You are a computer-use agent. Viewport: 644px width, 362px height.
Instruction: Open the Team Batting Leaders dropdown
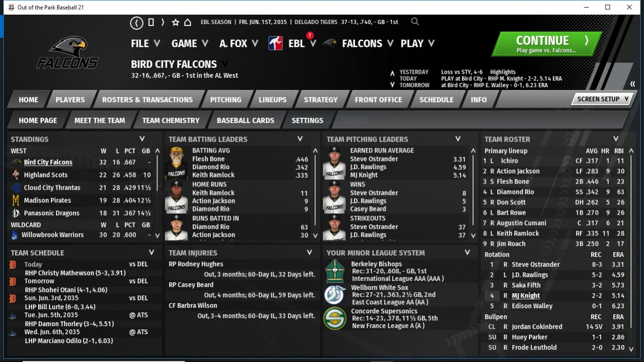click(300, 139)
